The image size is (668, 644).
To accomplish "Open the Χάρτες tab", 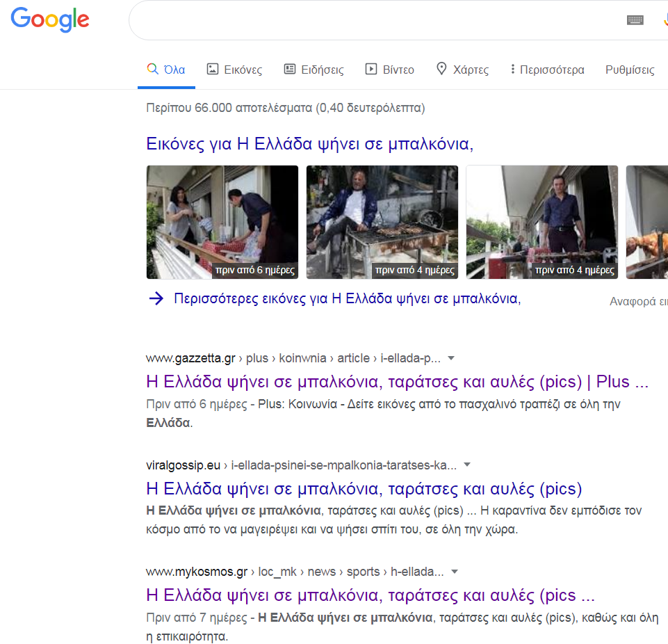I will tap(462, 70).
